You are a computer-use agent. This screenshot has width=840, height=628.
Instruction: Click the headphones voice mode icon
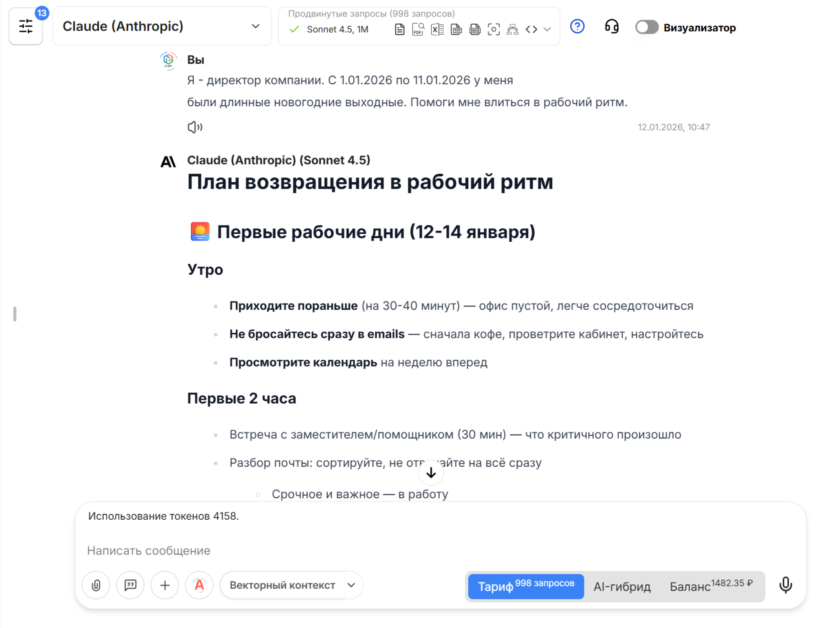[x=612, y=27]
